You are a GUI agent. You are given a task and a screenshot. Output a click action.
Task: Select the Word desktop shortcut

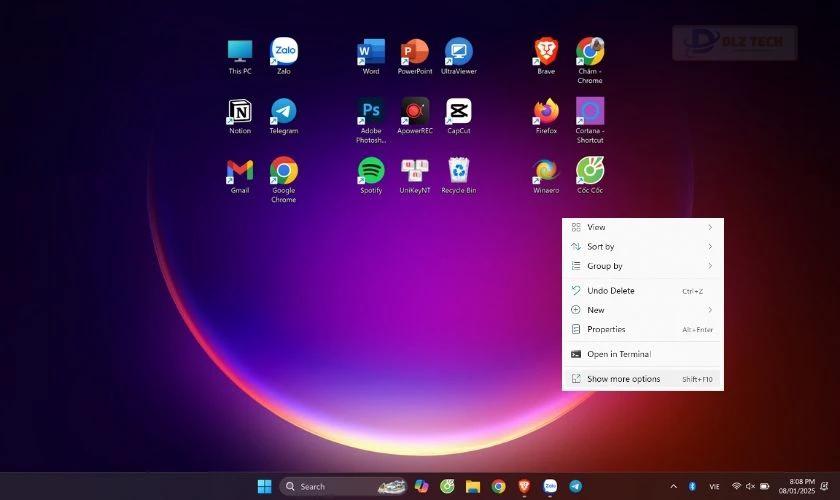pyautogui.click(x=371, y=56)
